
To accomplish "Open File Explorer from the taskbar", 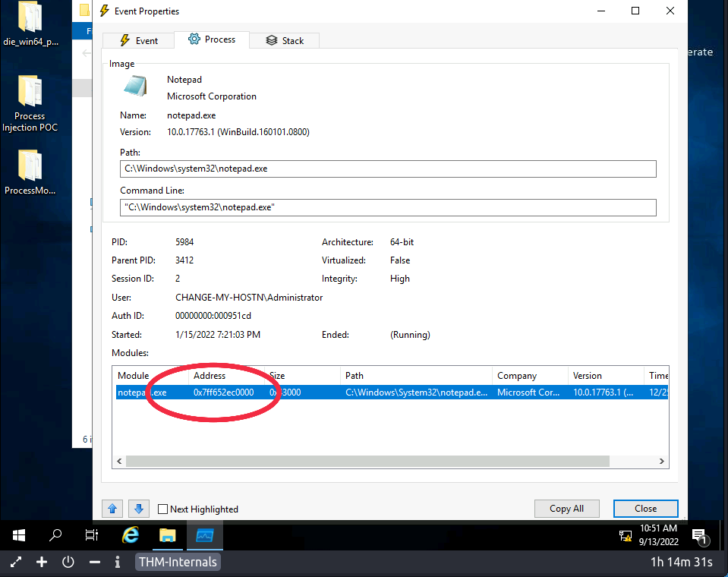I will (168, 535).
